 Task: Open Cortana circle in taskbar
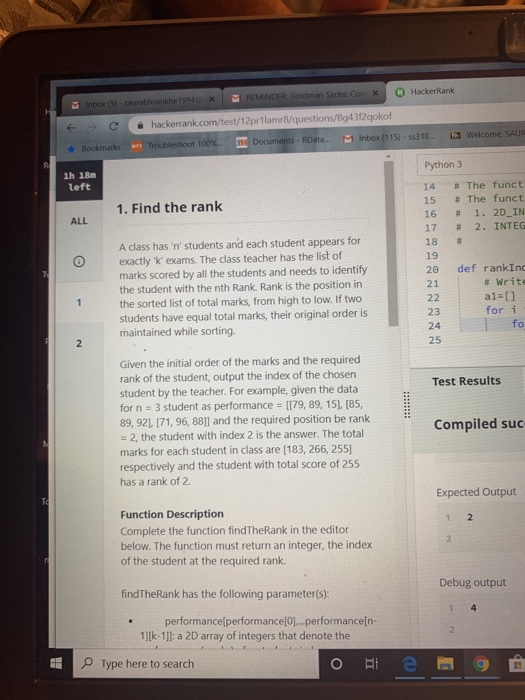click(x=337, y=664)
